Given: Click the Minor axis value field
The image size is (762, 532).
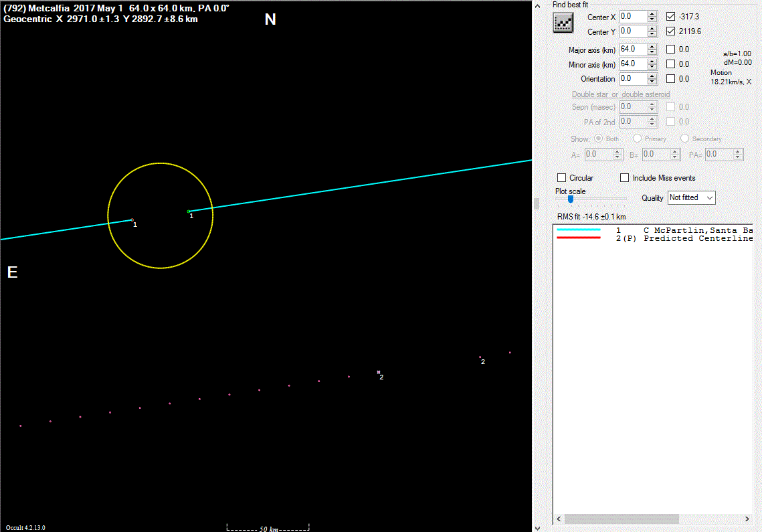Looking at the screenshot, I should (634, 64).
